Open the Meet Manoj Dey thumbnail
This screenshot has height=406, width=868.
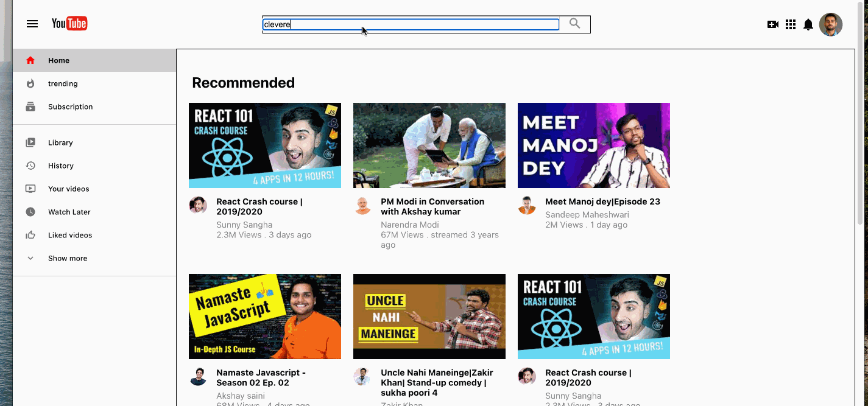point(594,145)
